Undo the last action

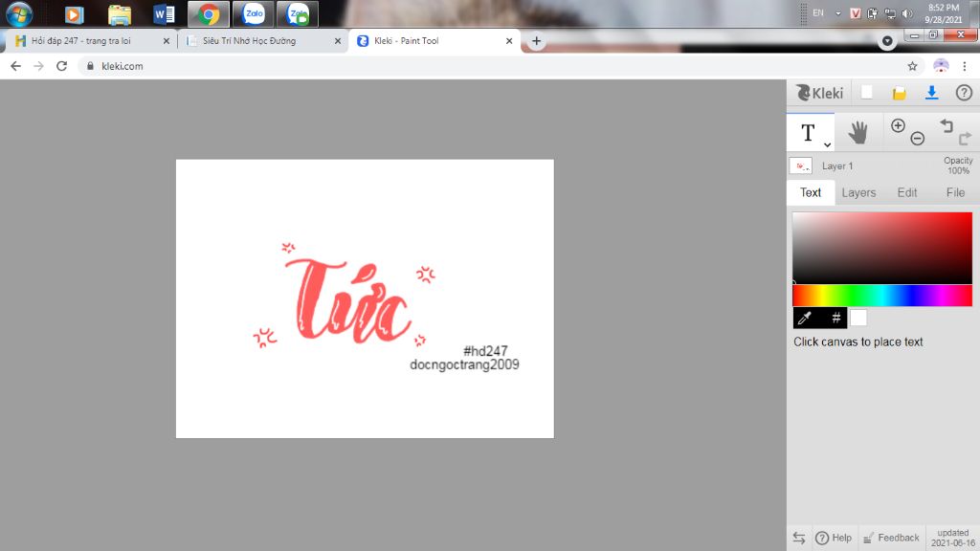point(947,125)
